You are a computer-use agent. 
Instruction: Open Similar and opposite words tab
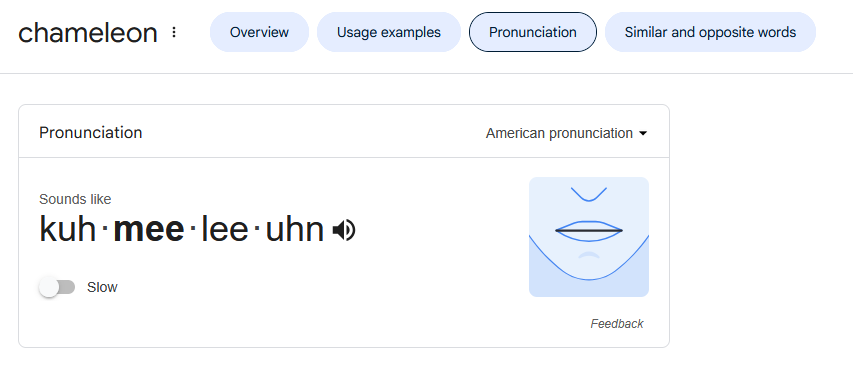(x=710, y=32)
